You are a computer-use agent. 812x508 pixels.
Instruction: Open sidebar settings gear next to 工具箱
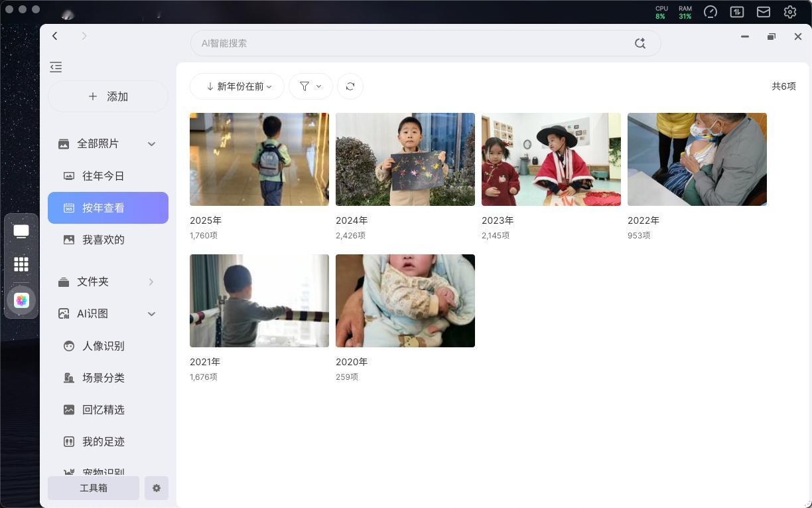click(157, 488)
